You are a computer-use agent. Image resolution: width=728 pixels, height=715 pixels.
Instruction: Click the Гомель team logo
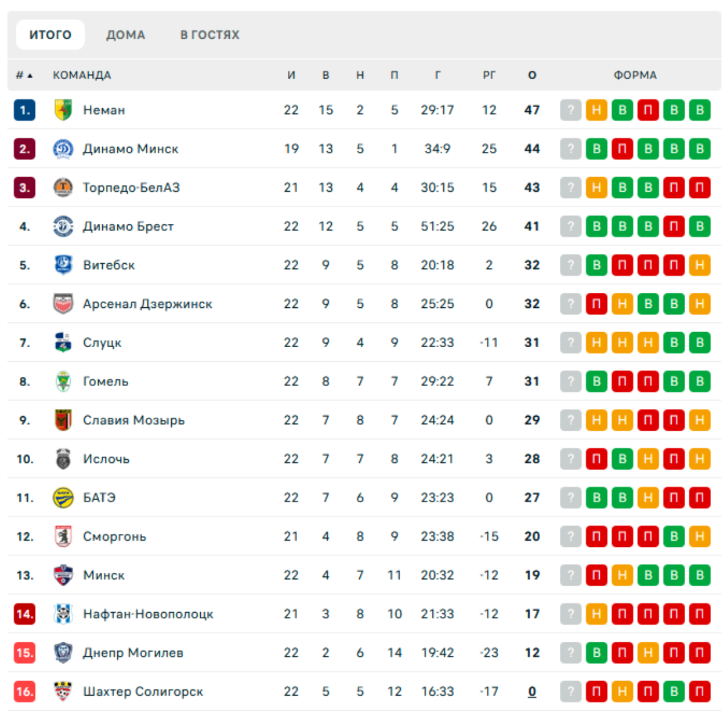[x=63, y=382]
